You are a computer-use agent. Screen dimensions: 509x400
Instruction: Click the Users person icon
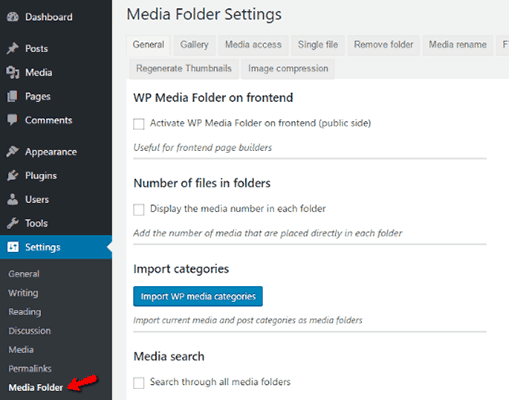[13, 199]
